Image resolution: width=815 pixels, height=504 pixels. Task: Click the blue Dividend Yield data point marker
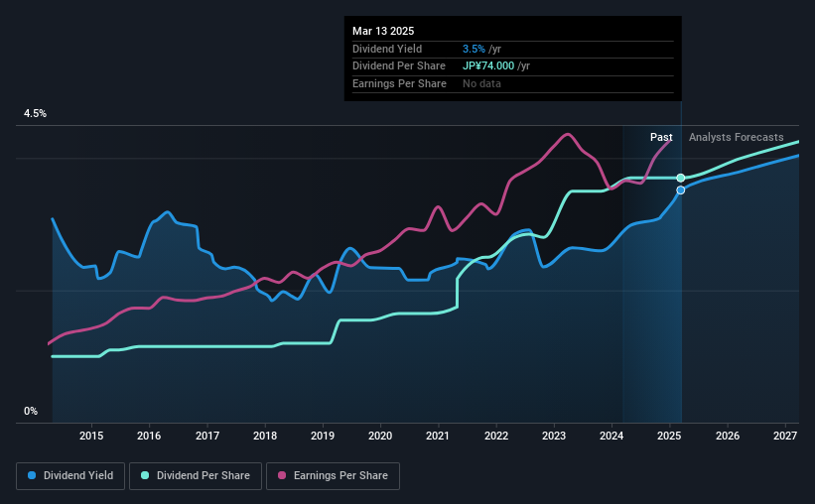coord(681,190)
